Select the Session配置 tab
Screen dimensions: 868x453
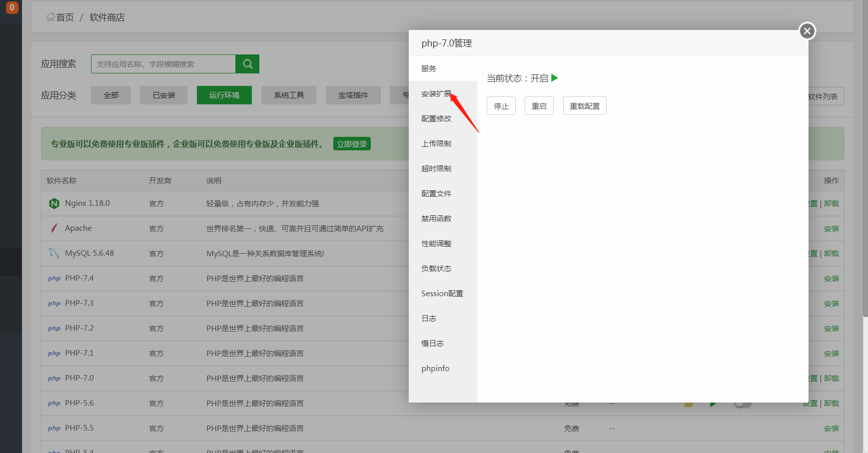442,294
